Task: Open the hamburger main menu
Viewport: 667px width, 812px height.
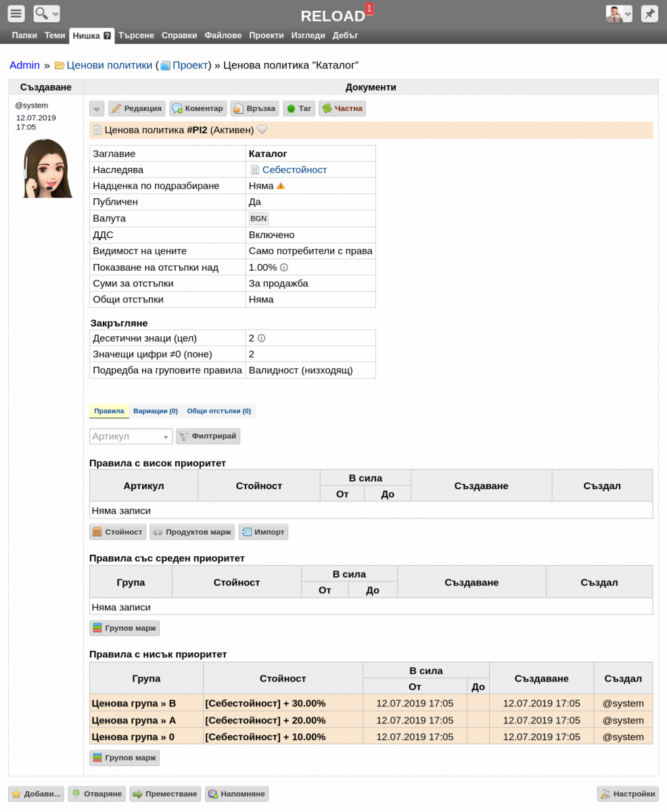Action: (16, 14)
